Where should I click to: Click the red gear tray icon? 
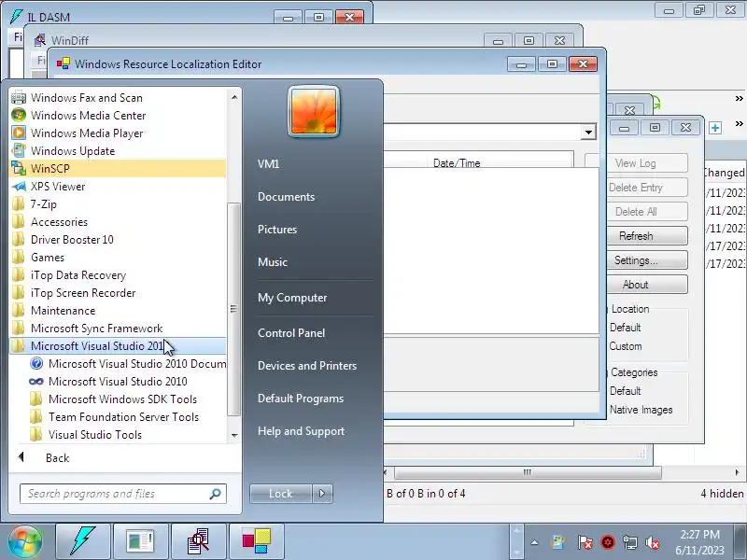click(608, 542)
